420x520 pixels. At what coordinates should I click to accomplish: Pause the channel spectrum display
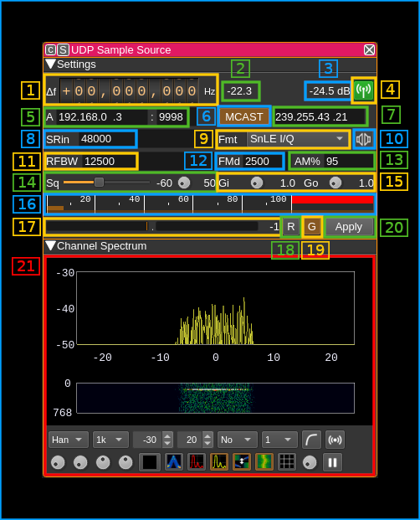[x=332, y=462]
